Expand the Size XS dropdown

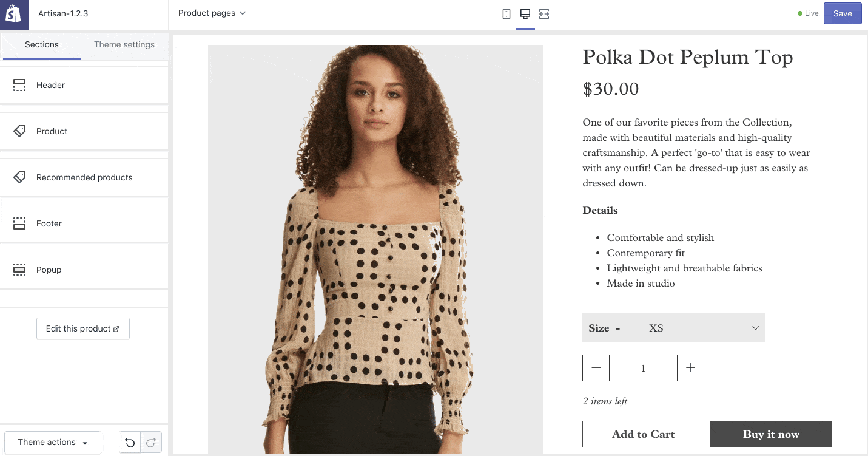(x=673, y=328)
